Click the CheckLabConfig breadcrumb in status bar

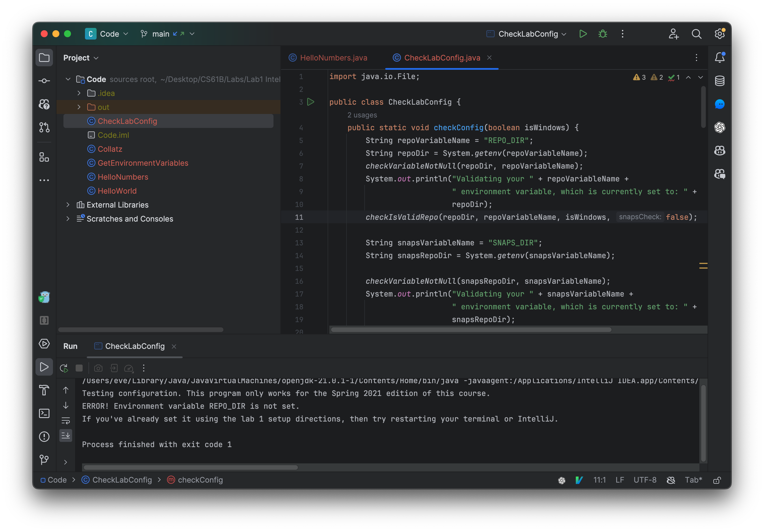point(117,480)
